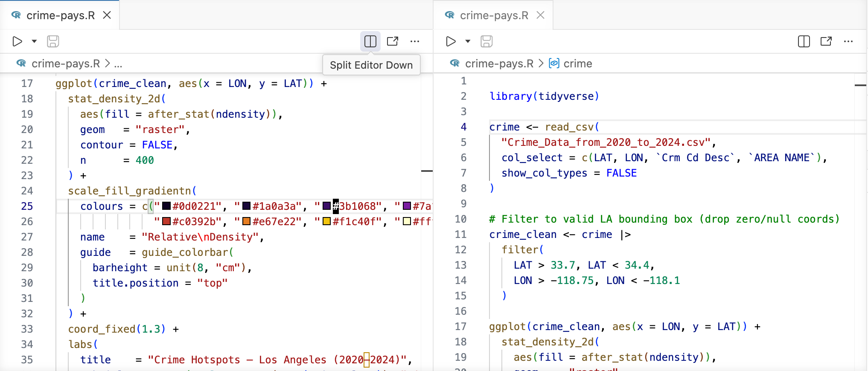This screenshot has height=371, width=868.
Task: Open color picker for #ff swatch
Action: tap(407, 221)
